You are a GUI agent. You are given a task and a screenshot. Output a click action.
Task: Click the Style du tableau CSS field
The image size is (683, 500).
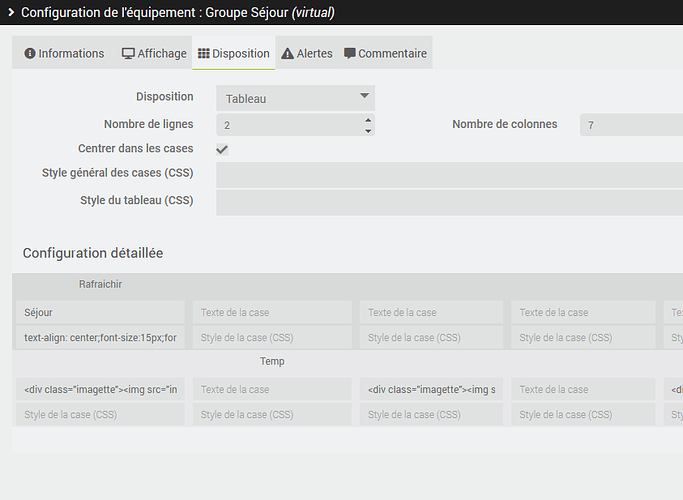pyautogui.click(x=449, y=201)
